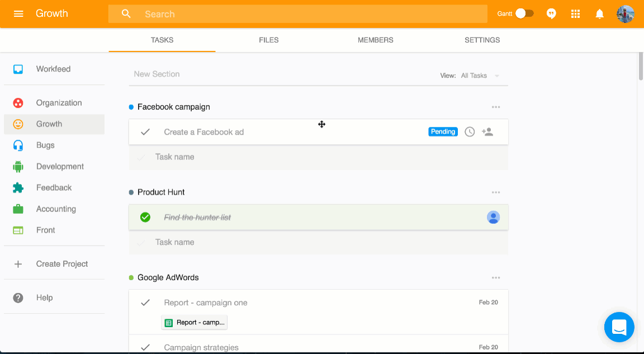Click the Workfeed inbox icon
The width and height of the screenshot is (644, 354).
[18, 69]
